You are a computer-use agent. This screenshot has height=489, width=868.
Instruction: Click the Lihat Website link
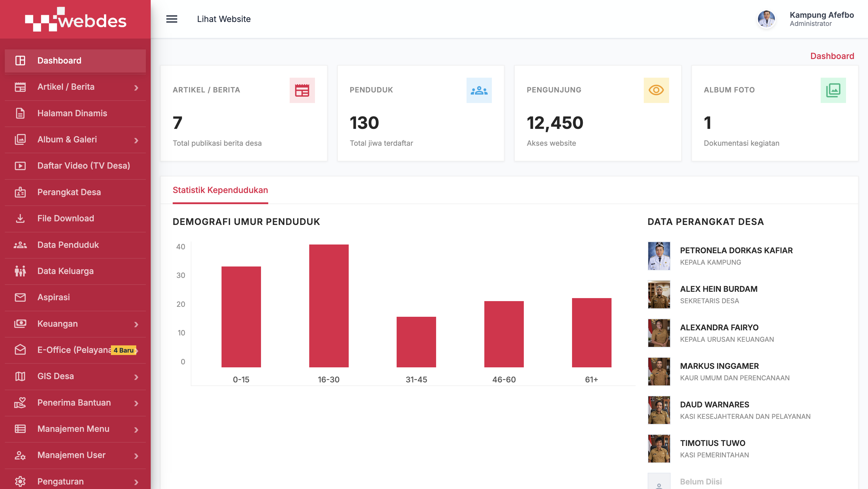coord(224,19)
